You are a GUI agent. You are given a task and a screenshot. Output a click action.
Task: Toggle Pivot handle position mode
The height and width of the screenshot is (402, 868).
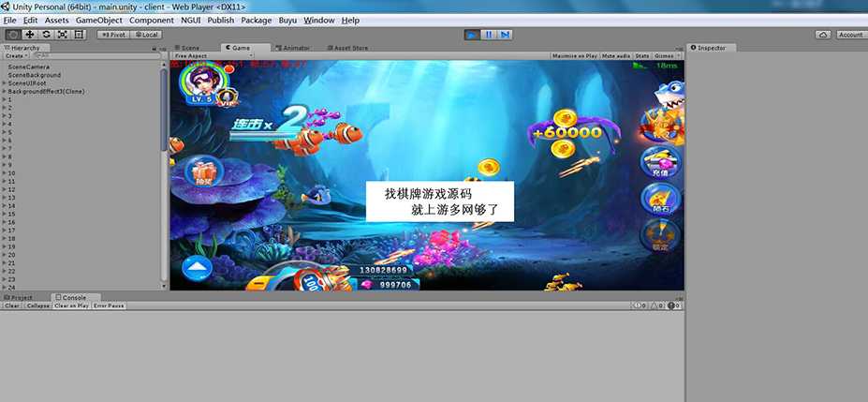coord(113,35)
